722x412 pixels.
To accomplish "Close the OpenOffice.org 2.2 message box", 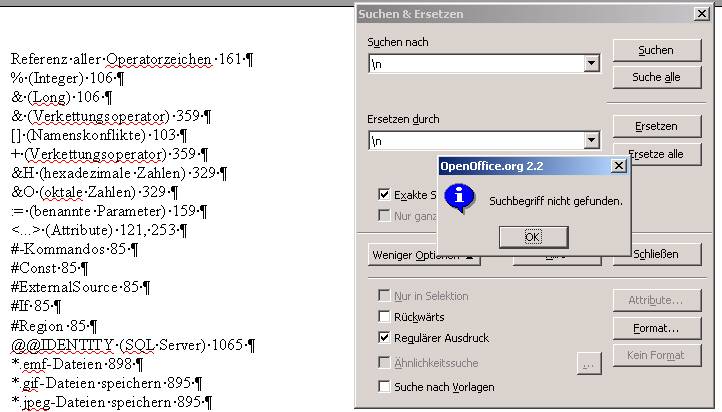I will (x=618, y=165).
